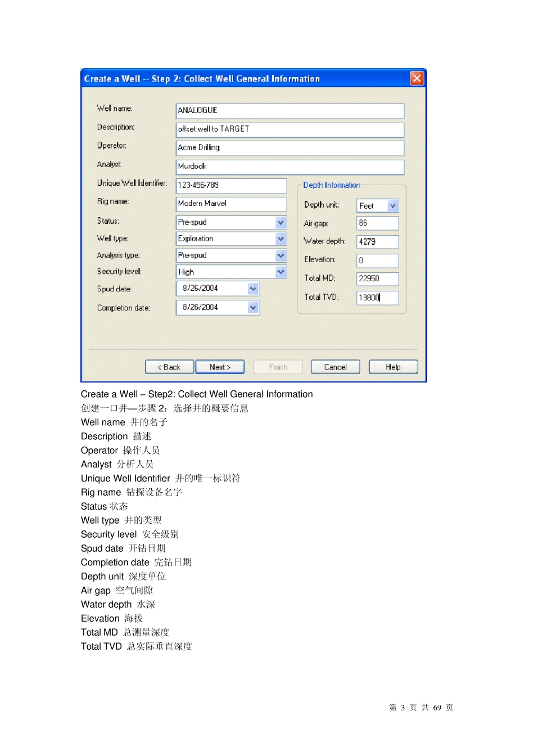Viewport: 534px width, 756px height.
Task: Click the document line Air gap
Action: [x=117, y=591]
